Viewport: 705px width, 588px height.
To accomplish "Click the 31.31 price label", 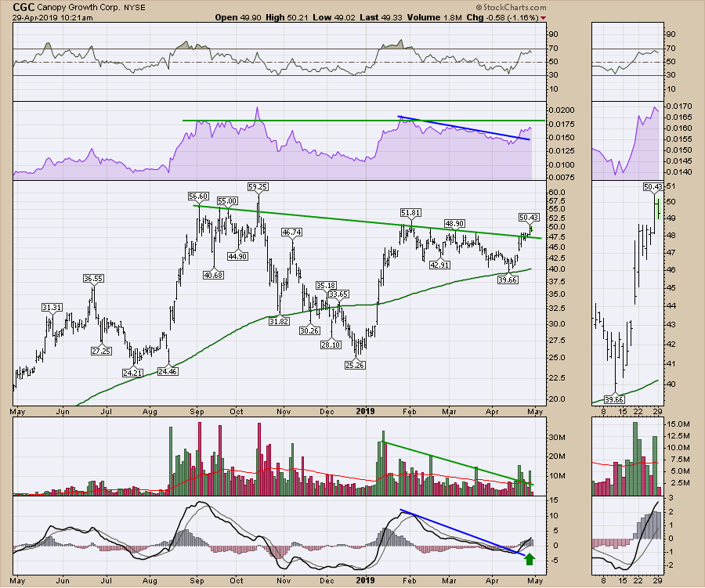I will [x=52, y=307].
